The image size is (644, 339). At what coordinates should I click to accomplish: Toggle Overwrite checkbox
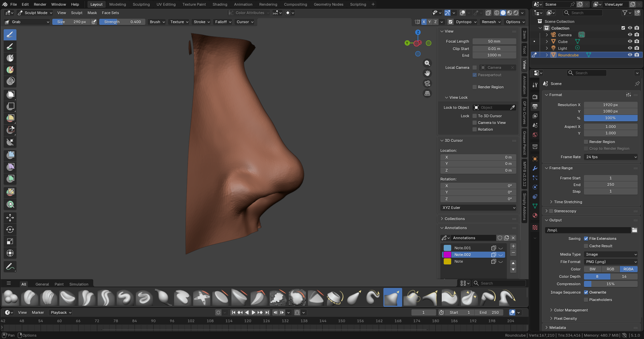(x=586, y=292)
